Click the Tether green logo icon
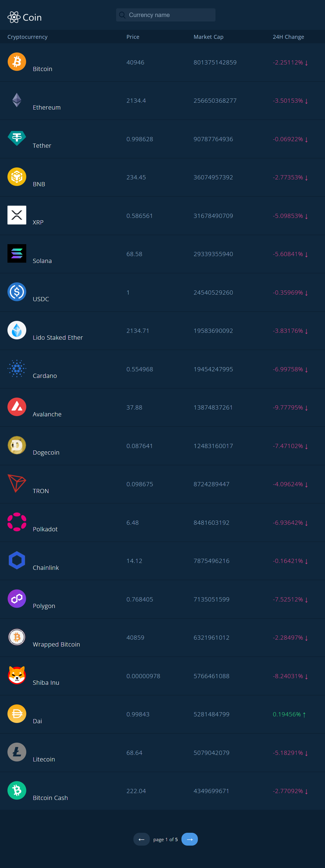 (17, 138)
